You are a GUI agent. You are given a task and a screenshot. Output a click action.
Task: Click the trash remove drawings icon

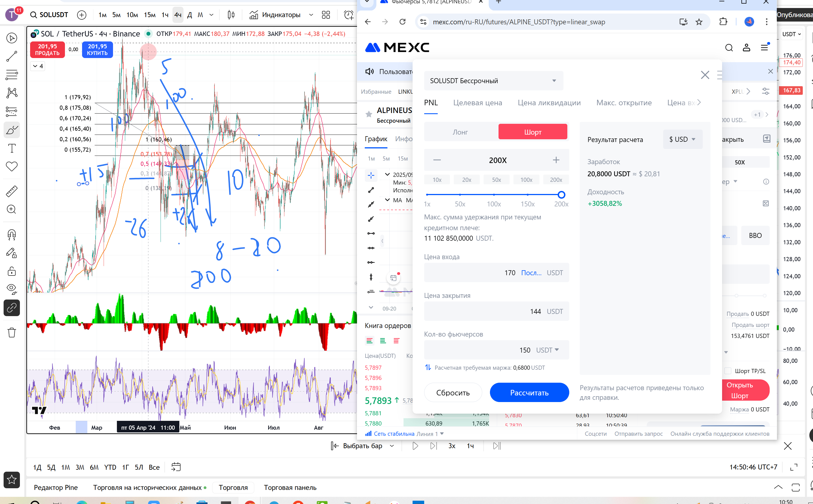(12, 332)
